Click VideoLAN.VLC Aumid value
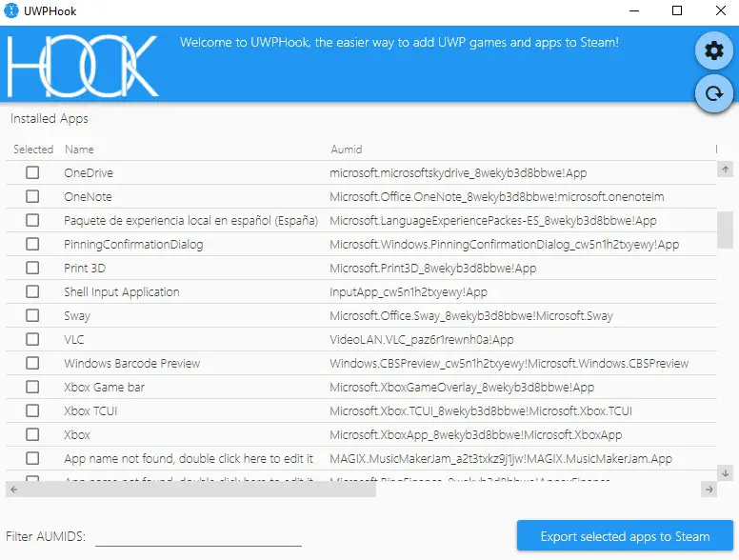739x560 pixels. point(421,339)
